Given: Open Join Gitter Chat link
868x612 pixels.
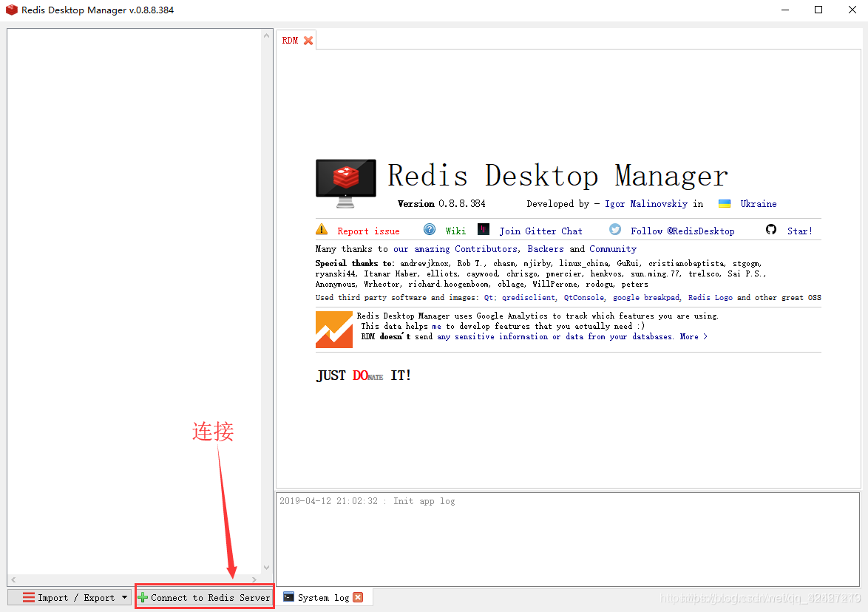Looking at the screenshot, I should pos(541,231).
